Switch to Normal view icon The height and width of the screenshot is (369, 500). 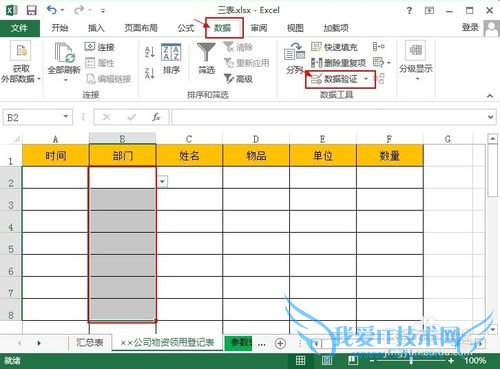pyautogui.click(x=300, y=360)
